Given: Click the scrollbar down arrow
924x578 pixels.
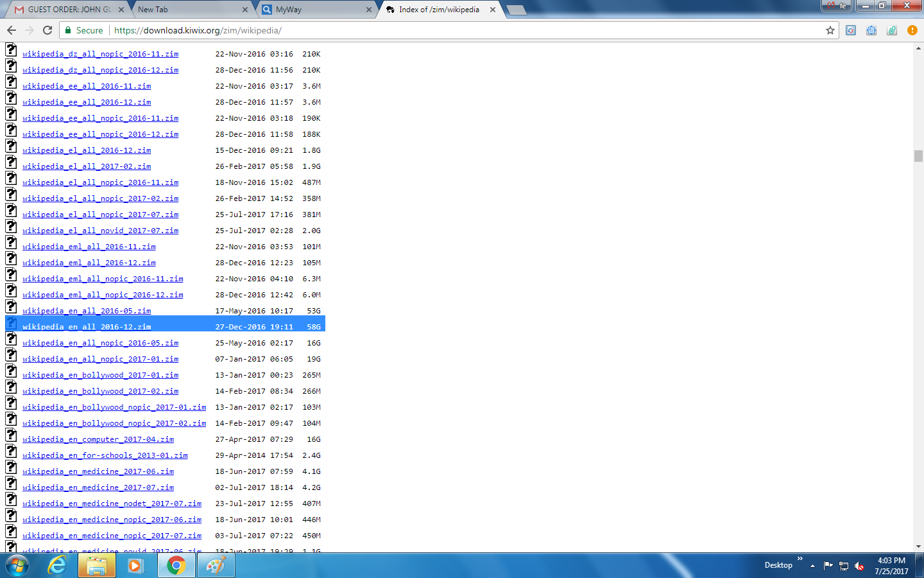Looking at the screenshot, I should (918, 547).
